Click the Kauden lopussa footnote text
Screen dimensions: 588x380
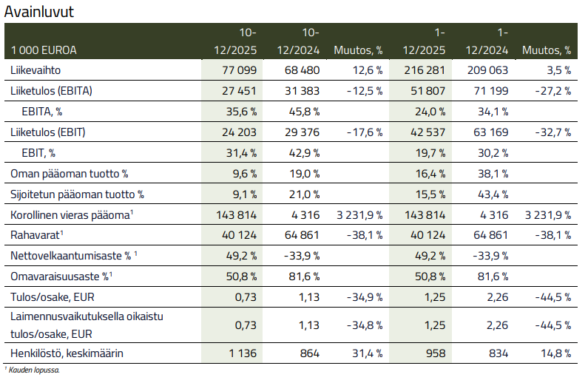[x=33, y=370]
